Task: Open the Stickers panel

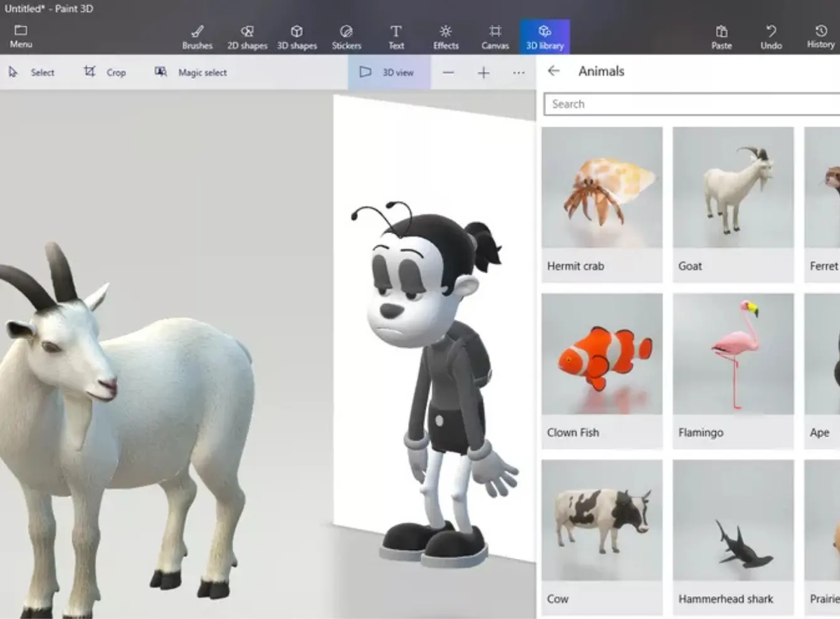Action: [x=346, y=37]
